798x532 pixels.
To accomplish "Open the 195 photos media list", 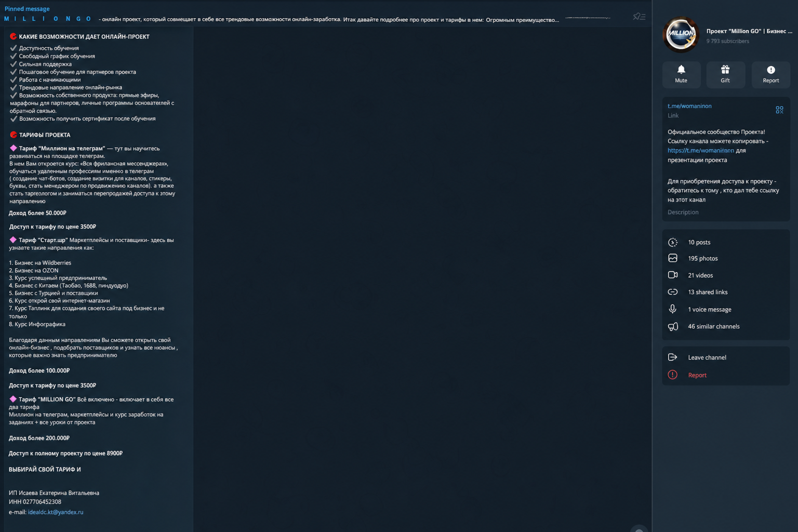I will tap(726, 258).
